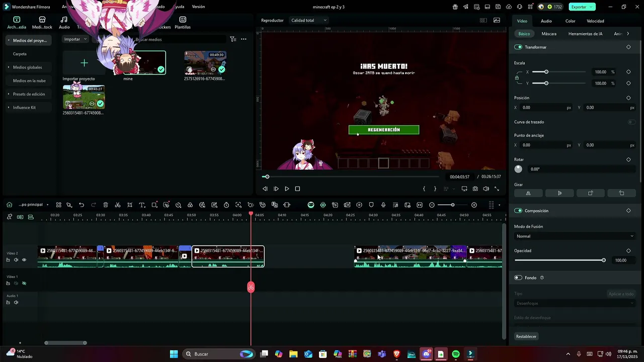Adjust the Opacidad slider handle
Viewport: 644px width, 362px height.
point(604,260)
